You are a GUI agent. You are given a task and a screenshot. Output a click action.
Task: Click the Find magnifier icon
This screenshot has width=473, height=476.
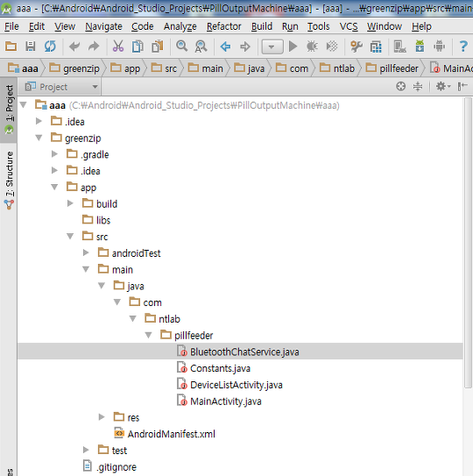point(181,46)
